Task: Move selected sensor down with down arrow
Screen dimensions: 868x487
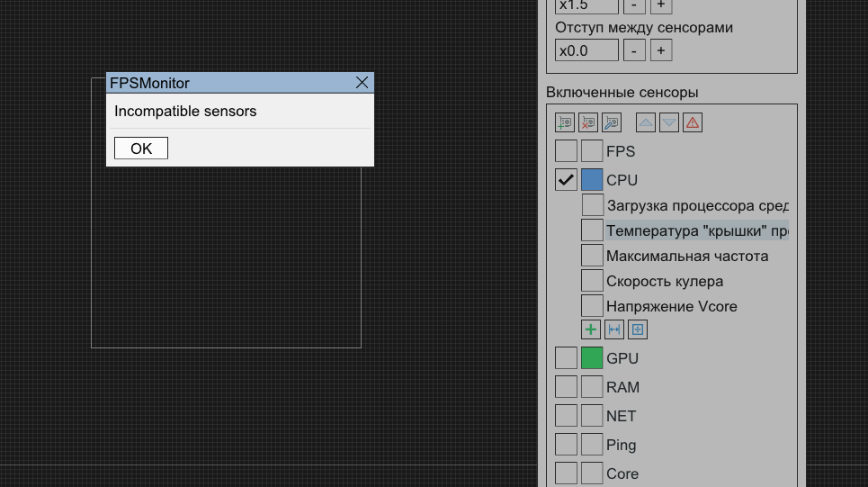Action: coord(668,122)
